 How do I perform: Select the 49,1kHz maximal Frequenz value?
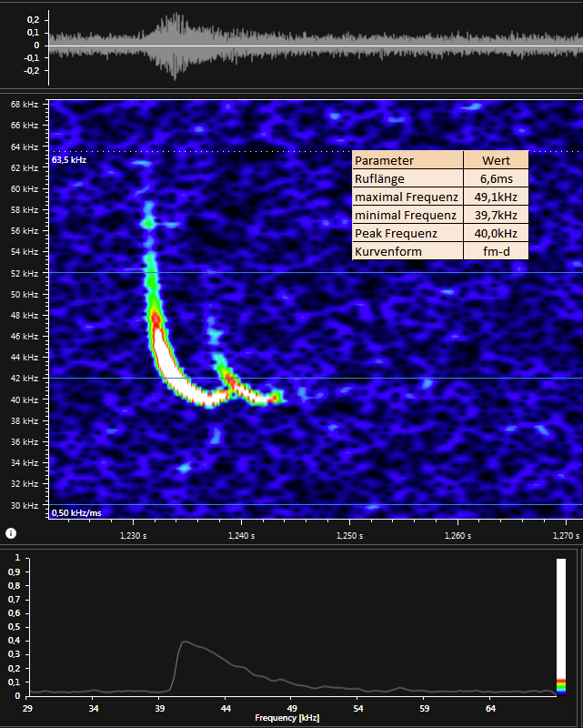496,197
